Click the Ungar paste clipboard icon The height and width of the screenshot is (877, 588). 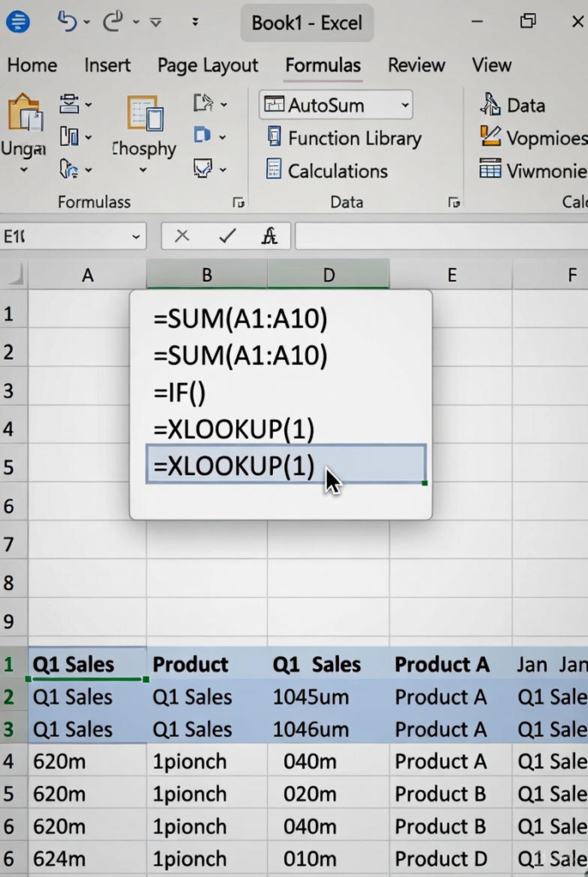(24, 114)
